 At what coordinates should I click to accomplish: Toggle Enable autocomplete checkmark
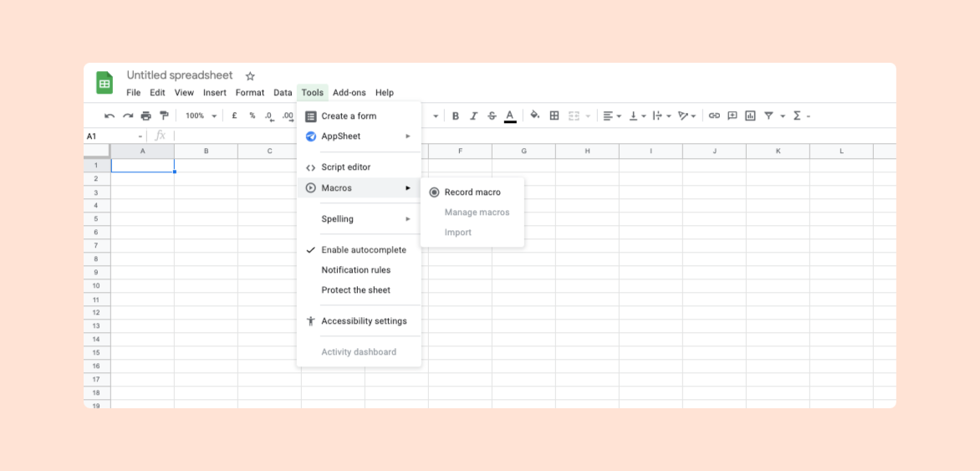pos(310,249)
